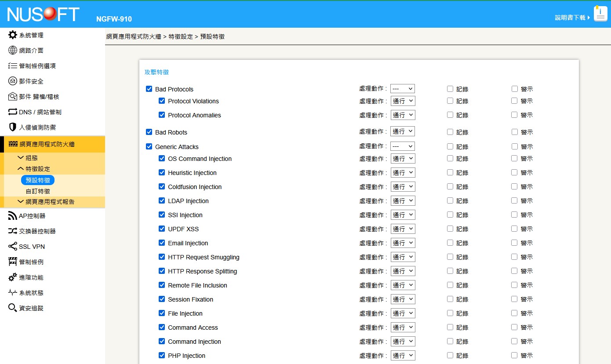
Task: Open 處理動作 dropdown for Protocol Violations
Action: 403,101
